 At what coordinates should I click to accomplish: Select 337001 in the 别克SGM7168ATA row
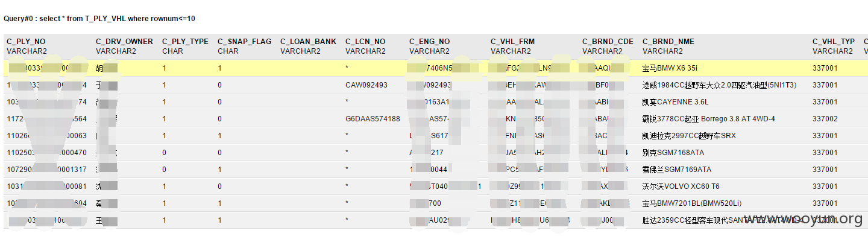click(825, 153)
